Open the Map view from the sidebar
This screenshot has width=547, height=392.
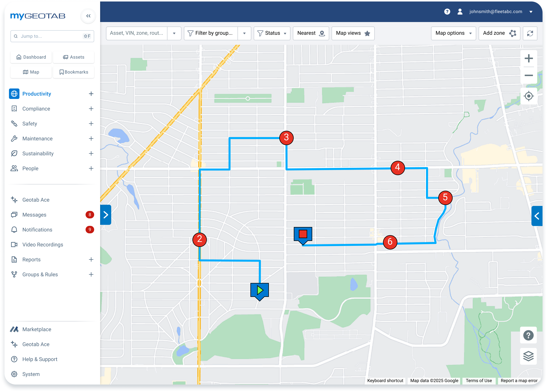[31, 72]
